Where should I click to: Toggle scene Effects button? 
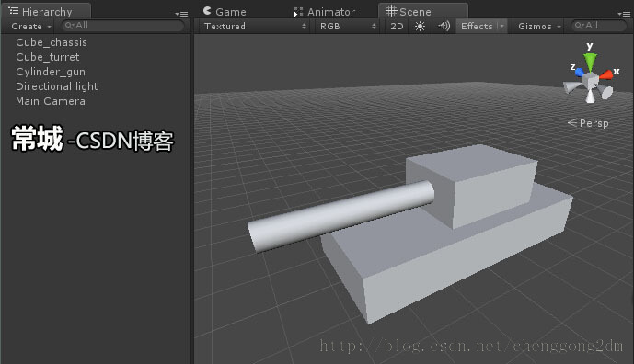click(x=477, y=27)
